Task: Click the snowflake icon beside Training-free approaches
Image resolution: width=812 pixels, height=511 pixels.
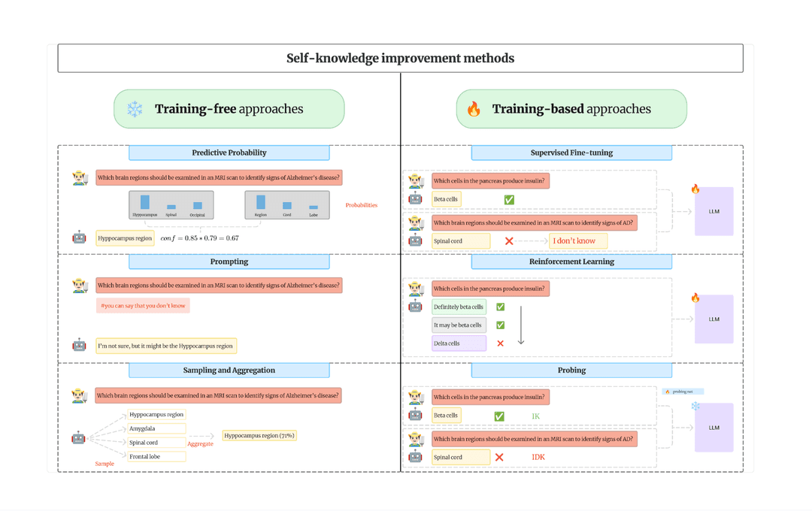Action: click(135, 108)
